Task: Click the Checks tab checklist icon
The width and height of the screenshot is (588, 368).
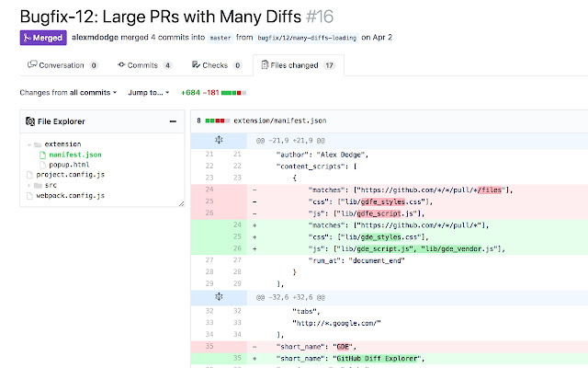Action: pos(196,65)
